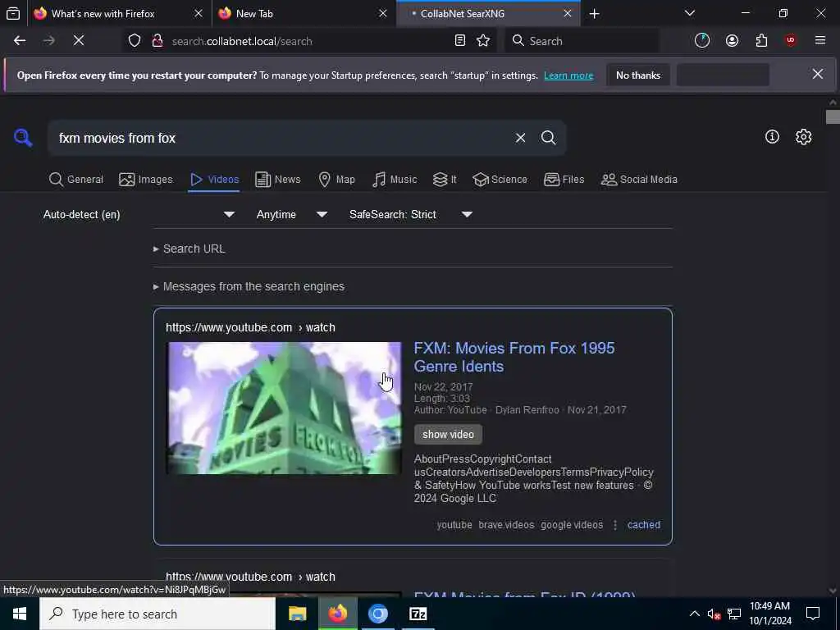Screen dimensions: 840x630
Task: Open the Firefox account icon
Action: (x=732, y=41)
